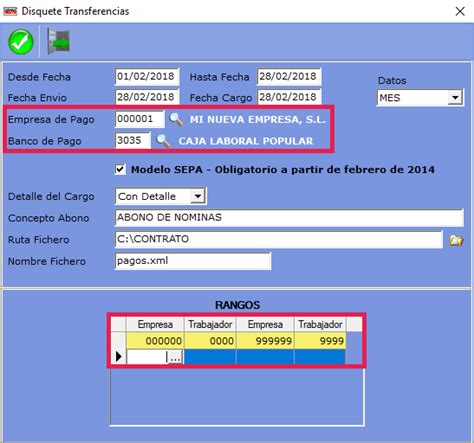
Task: Toggle the Modelo SEPA checkbox
Action: (120, 169)
